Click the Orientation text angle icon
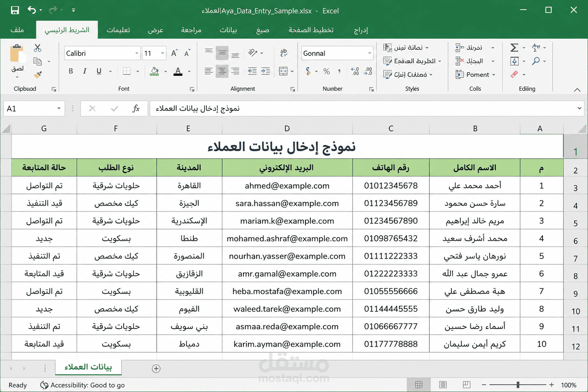 coord(253,53)
